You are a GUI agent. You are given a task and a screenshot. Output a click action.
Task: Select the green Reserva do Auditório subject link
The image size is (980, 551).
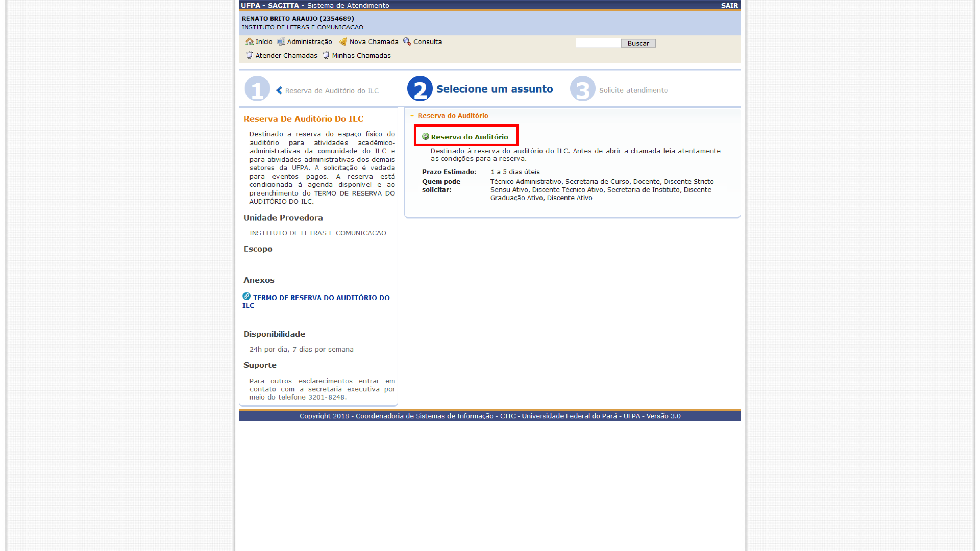(469, 137)
